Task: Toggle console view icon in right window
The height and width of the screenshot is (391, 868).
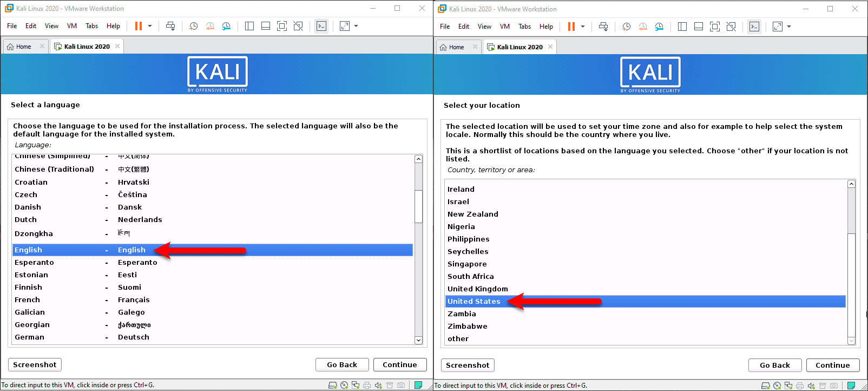Action: [754, 27]
